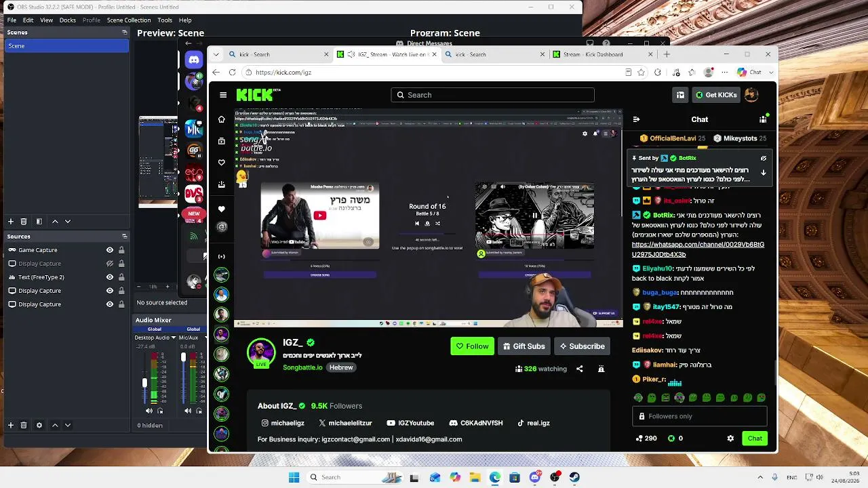Mute Desktop Audio speaker icon

pyautogui.click(x=149, y=411)
